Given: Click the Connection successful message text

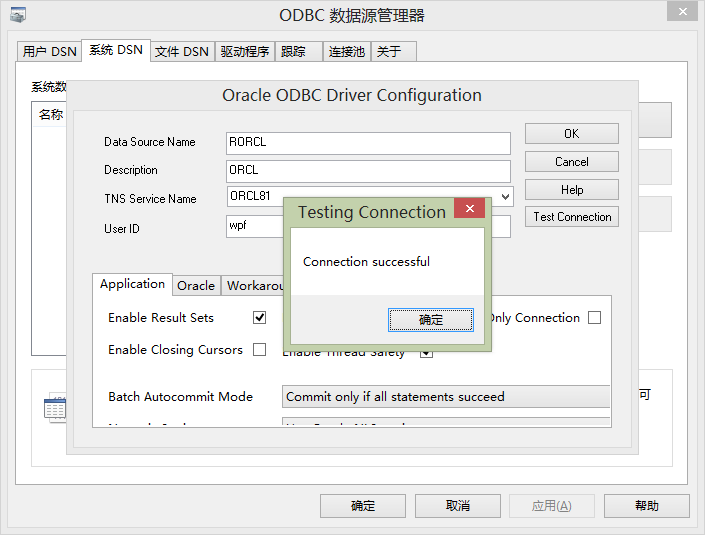Looking at the screenshot, I should [366, 262].
